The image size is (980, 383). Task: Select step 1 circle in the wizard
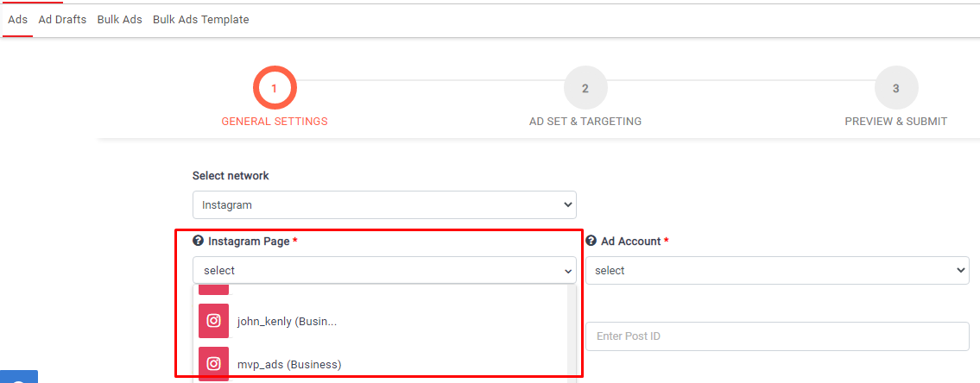275,88
